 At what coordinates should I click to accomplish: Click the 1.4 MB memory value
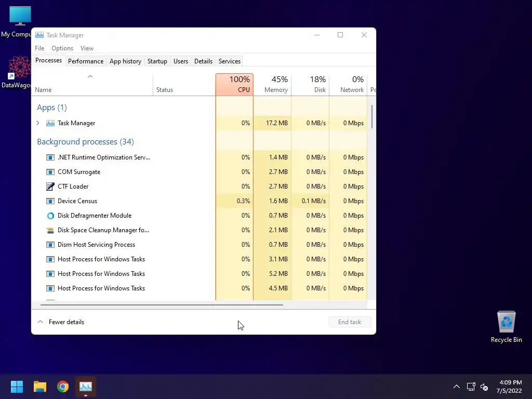[278, 157]
